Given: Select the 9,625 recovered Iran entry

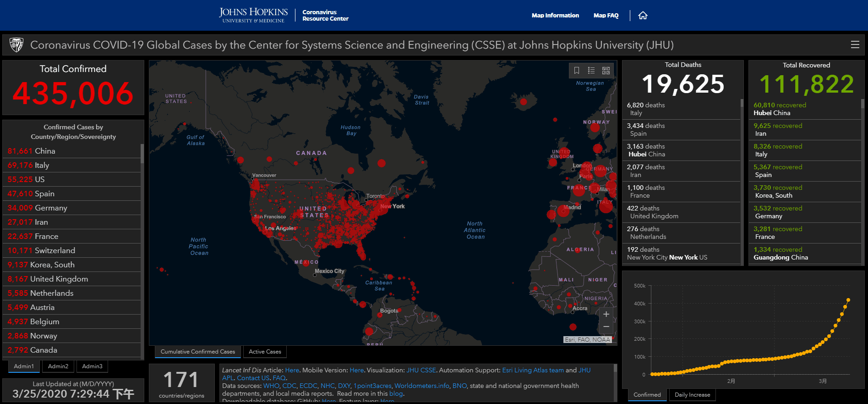Looking at the screenshot, I should click(805, 130).
